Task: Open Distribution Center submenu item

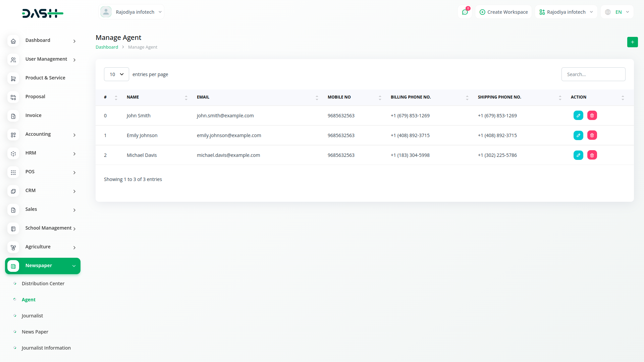Action: pos(43,284)
